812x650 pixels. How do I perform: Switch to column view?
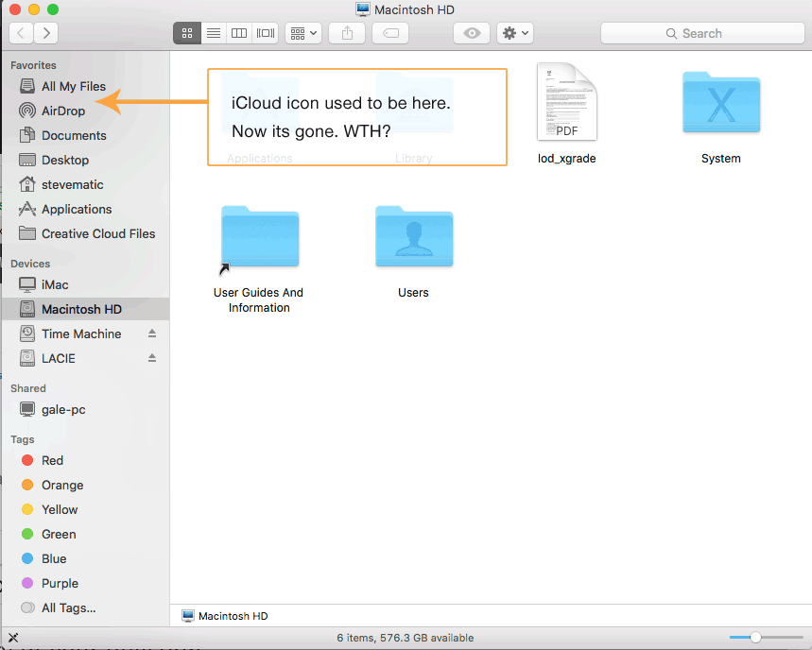click(239, 33)
